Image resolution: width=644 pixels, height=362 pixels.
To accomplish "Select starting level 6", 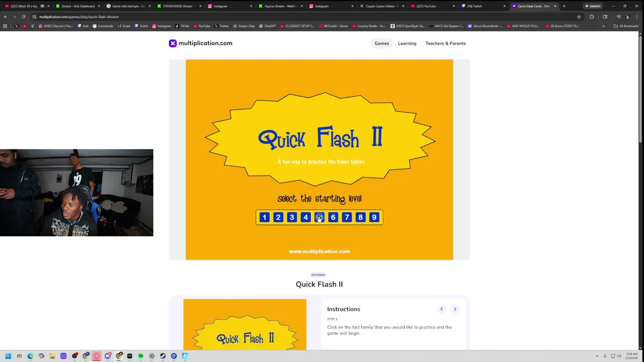I will click(x=333, y=217).
